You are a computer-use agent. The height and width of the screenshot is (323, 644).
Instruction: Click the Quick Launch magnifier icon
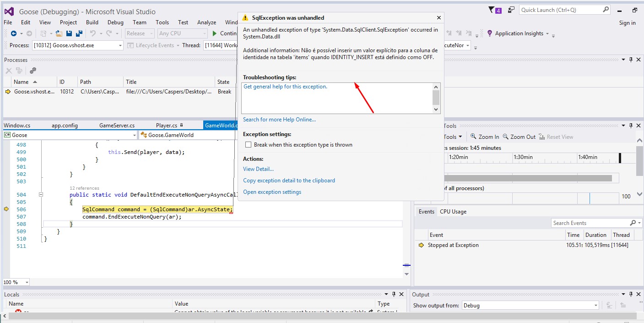click(606, 10)
